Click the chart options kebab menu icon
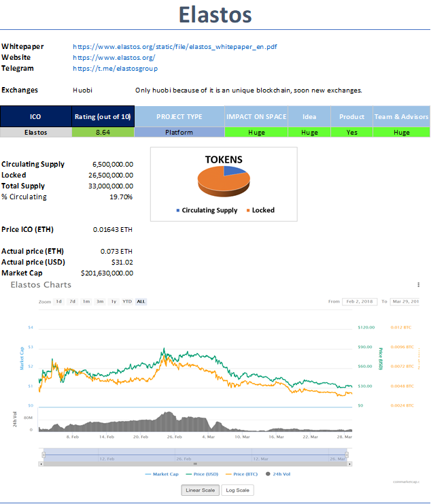 pos(418,285)
